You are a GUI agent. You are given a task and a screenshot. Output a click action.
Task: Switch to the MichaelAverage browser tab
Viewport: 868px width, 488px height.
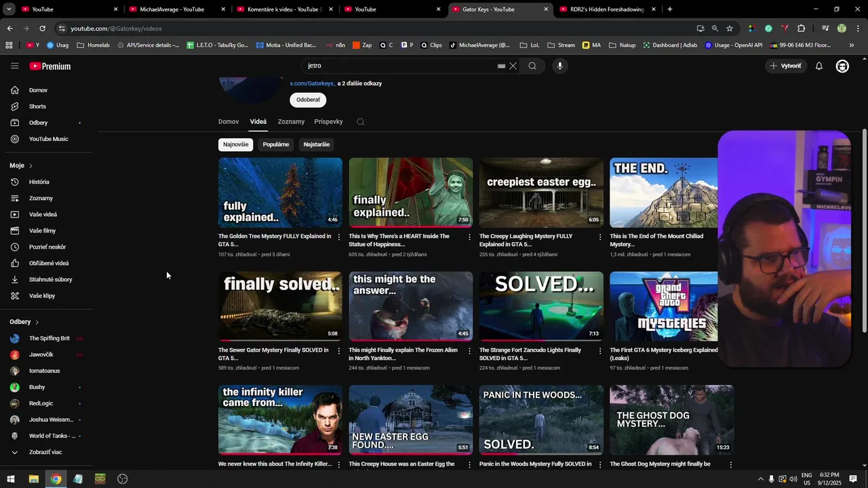(176, 9)
